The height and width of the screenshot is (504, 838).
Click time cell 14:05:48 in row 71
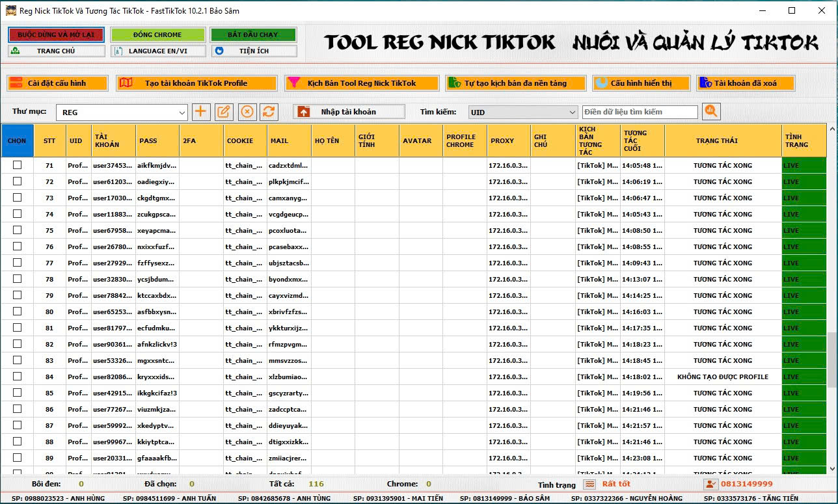coord(642,165)
